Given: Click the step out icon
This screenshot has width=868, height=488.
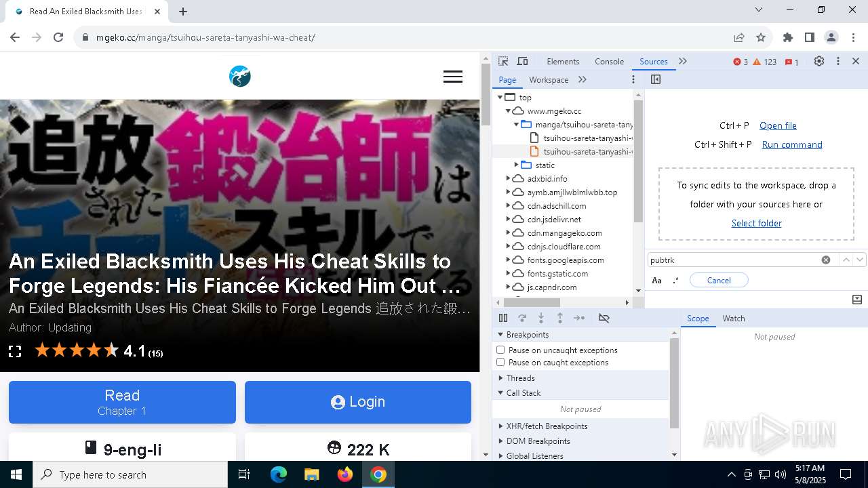Looking at the screenshot, I should 560,318.
